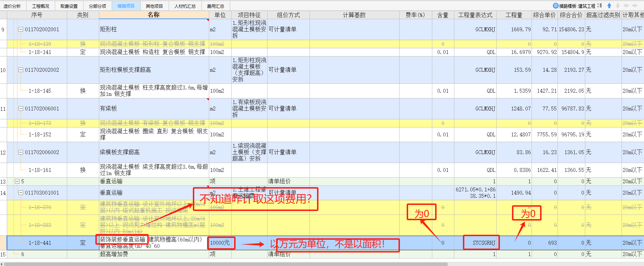Click expression 6271.05*0.1+8638.35*0.1
This screenshot has height=266, width=644.
coord(475,193)
